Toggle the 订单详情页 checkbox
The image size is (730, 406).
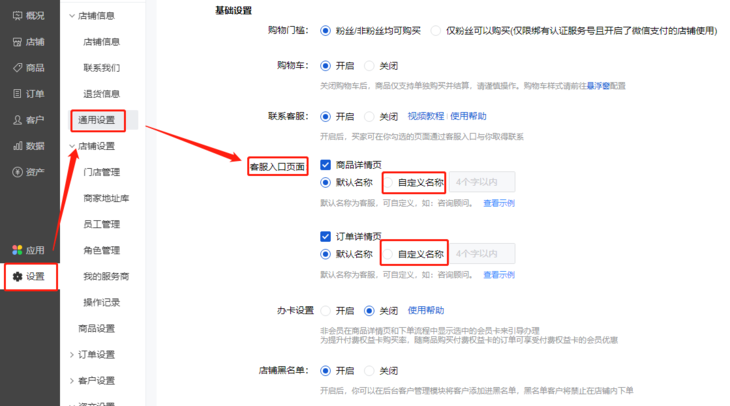325,237
